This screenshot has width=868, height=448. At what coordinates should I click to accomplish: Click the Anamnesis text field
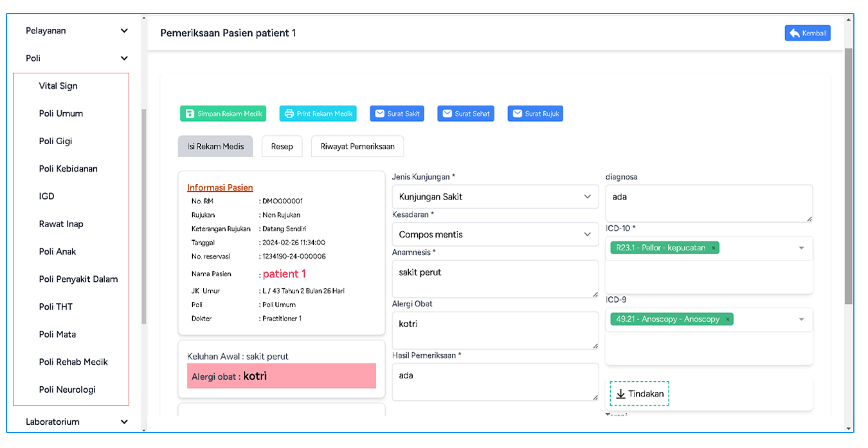tap(494, 279)
